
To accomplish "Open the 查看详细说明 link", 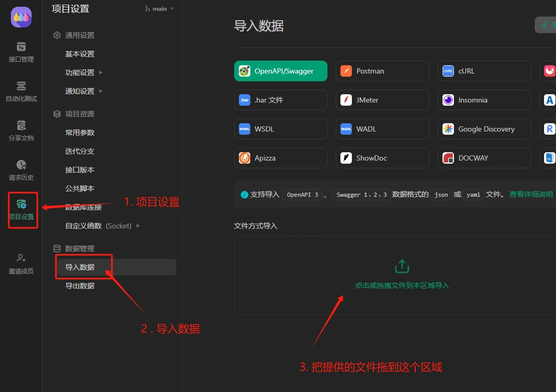I will pyautogui.click(x=530, y=194).
